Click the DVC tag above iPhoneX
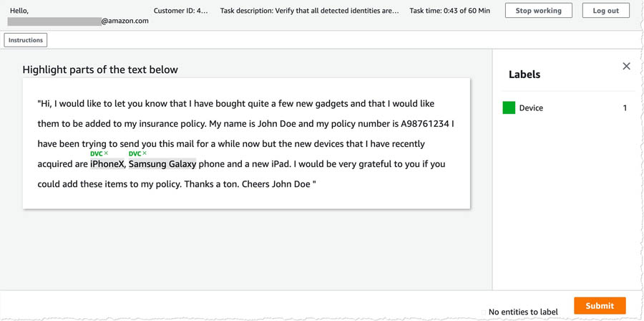Image resolution: width=644 pixels, height=321 pixels. point(96,154)
